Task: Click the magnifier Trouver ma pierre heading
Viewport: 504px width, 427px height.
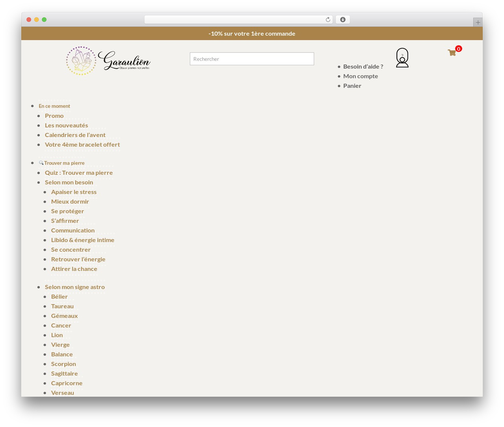Action: 62,163
